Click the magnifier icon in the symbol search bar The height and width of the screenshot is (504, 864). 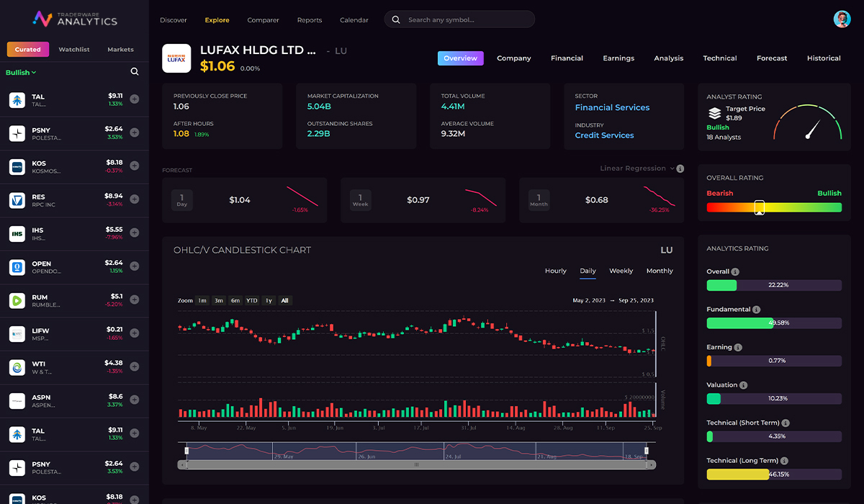point(396,20)
